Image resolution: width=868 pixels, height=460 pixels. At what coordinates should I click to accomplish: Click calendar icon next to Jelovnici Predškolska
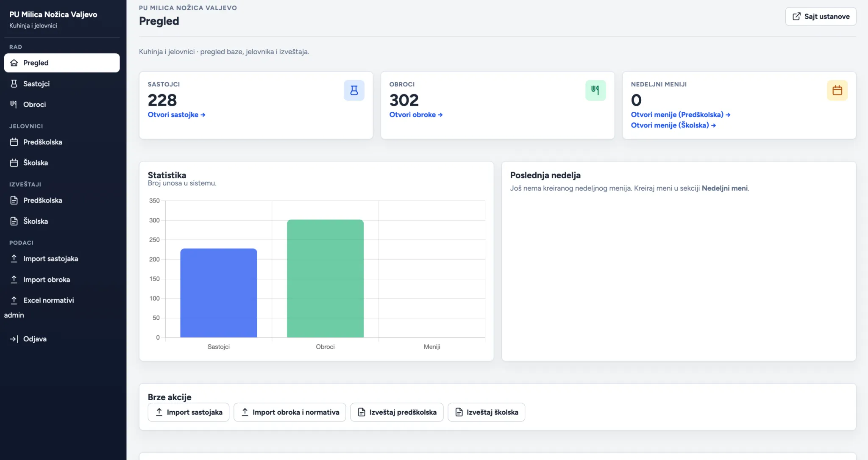[x=14, y=142]
